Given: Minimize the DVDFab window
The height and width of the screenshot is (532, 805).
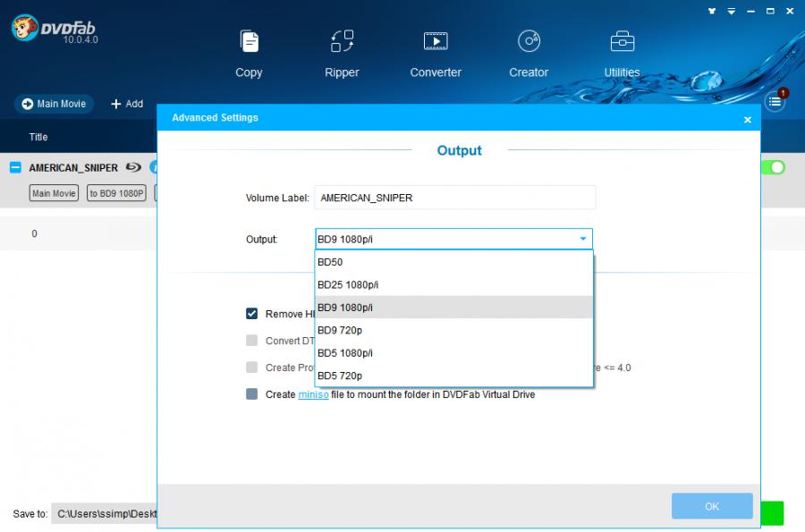Looking at the screenshot, I should (750, 11).
